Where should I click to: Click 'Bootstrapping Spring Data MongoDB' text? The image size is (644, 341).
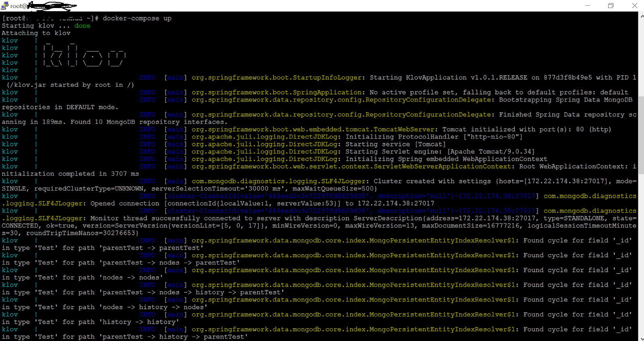click(x=566, y=100)
